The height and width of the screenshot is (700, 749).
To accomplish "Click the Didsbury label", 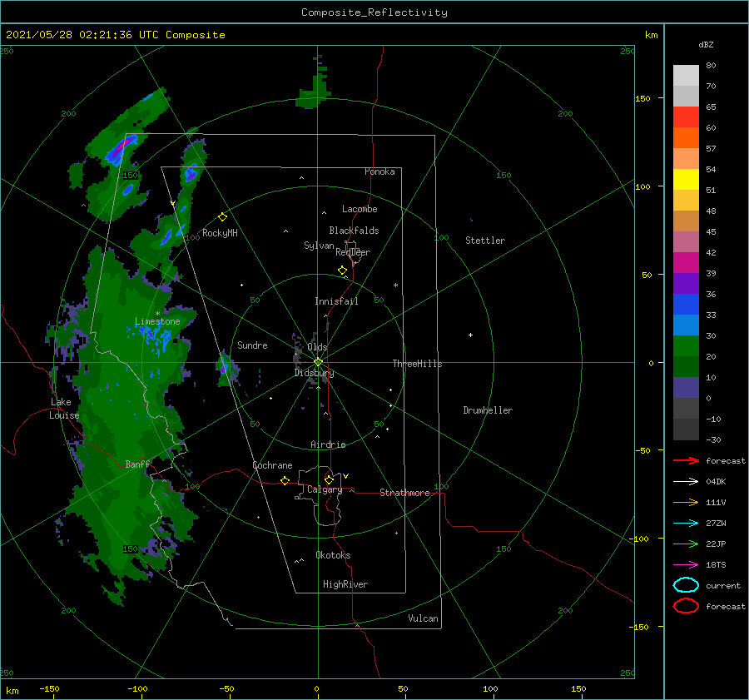I will (x=315, y=373).
